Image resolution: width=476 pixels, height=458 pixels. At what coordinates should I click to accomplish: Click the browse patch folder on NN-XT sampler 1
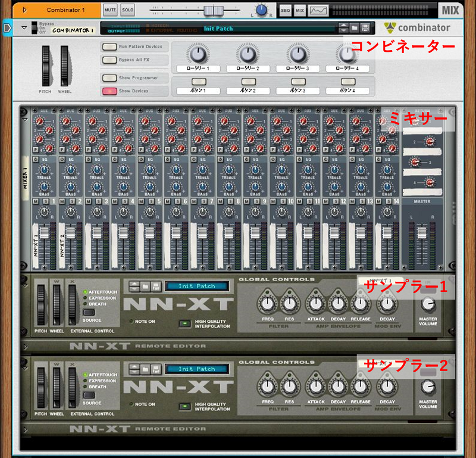tap(145, 286)
